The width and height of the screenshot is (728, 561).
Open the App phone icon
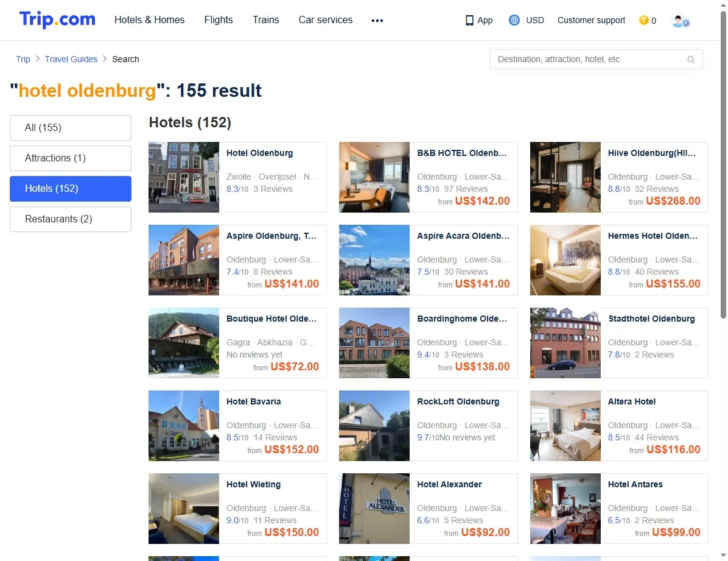pyautogui.click(x=469, y=21)
